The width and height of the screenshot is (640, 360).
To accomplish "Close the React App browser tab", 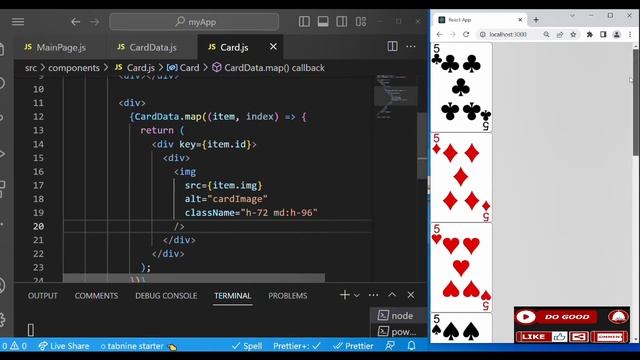I will click(x=520, y=20).
